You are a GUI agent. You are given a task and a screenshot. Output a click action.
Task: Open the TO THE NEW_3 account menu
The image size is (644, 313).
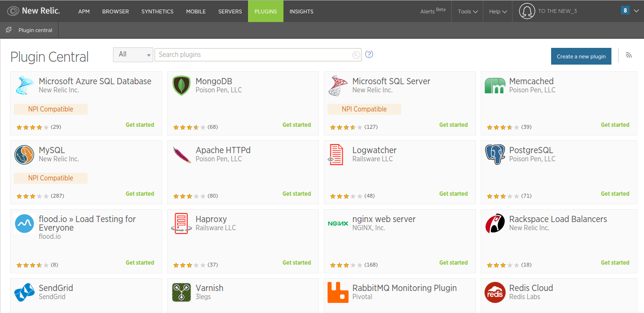coord(557,11)
